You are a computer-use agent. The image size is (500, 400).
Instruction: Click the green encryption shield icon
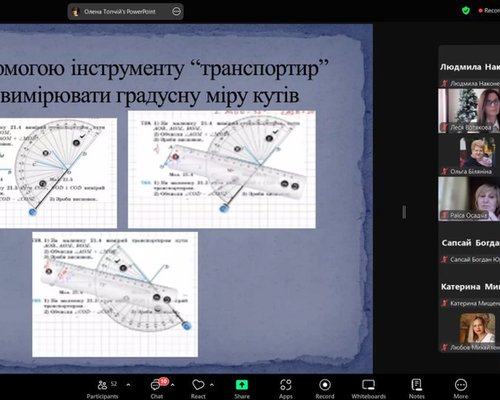coord(466,11)
